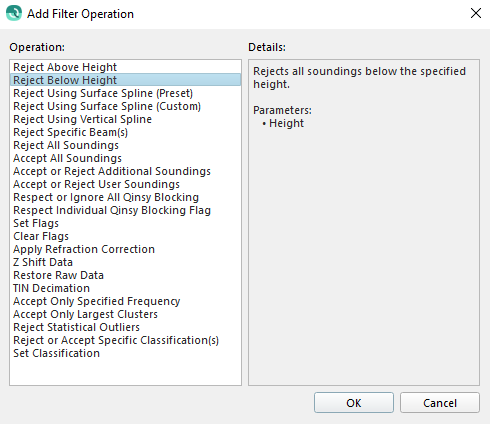Image resolution: width=490 pixels, height=424 pixels.
Task: Pick TIN Decimation from the list
Action: pyautogui.click(x=125, y=288)
